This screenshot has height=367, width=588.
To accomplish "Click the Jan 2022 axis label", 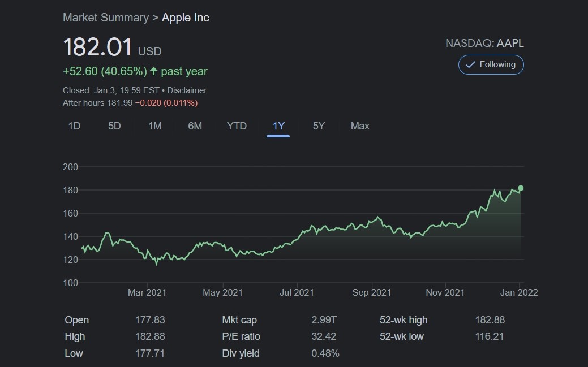I will (x=519, y=292).
